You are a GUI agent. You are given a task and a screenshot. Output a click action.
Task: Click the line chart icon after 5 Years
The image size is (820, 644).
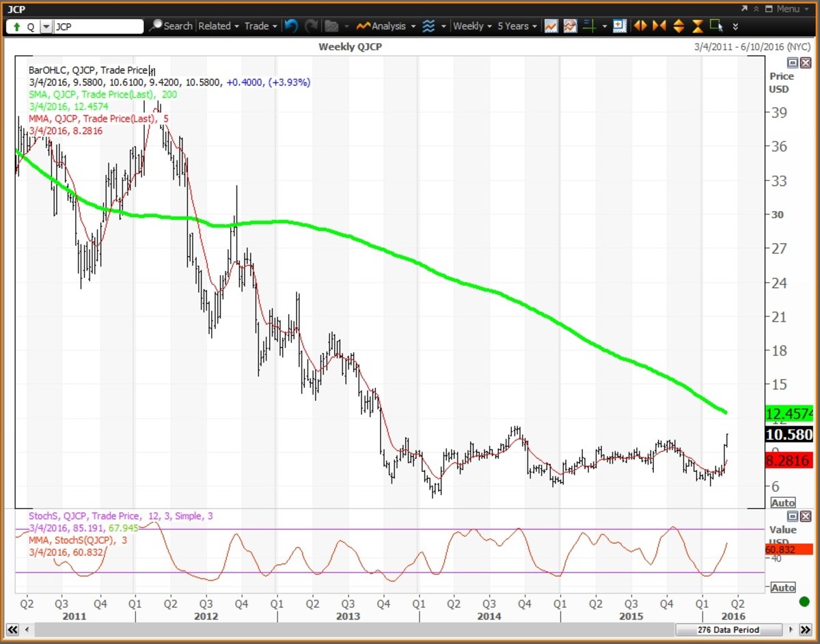click(x=551, y=26)
